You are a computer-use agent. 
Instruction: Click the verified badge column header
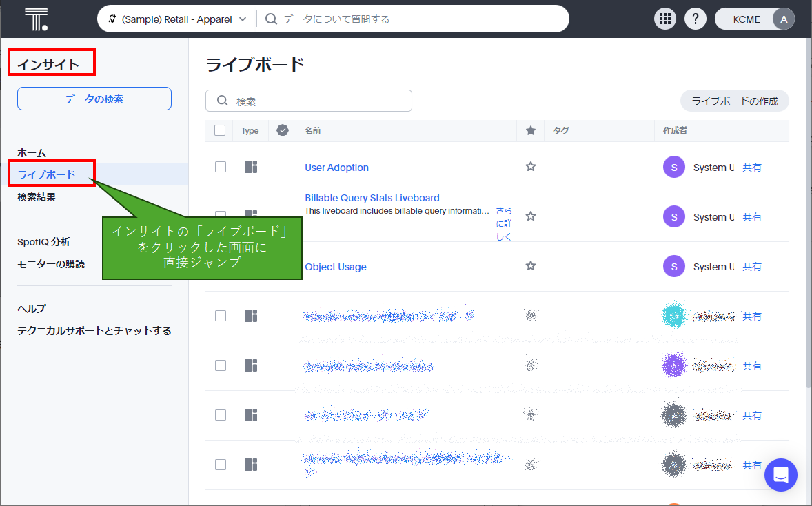tap(282, 130)
